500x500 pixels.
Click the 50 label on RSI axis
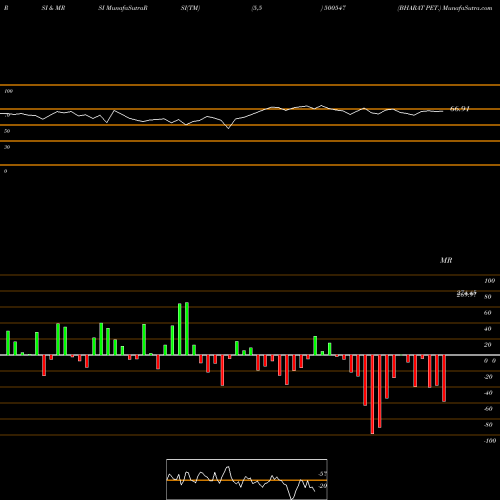(7, 131)
